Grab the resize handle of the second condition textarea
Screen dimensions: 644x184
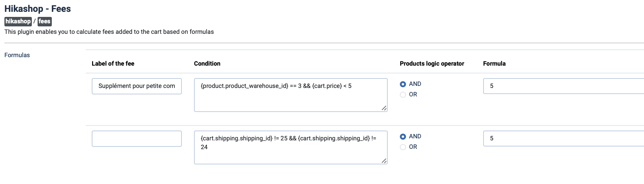pos(384,161)
